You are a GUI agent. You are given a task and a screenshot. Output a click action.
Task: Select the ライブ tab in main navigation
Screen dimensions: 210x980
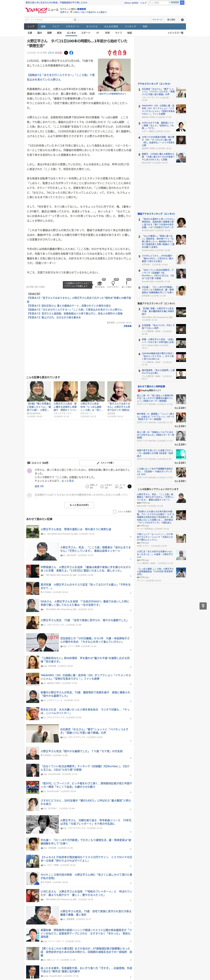(x=56, y=27)
